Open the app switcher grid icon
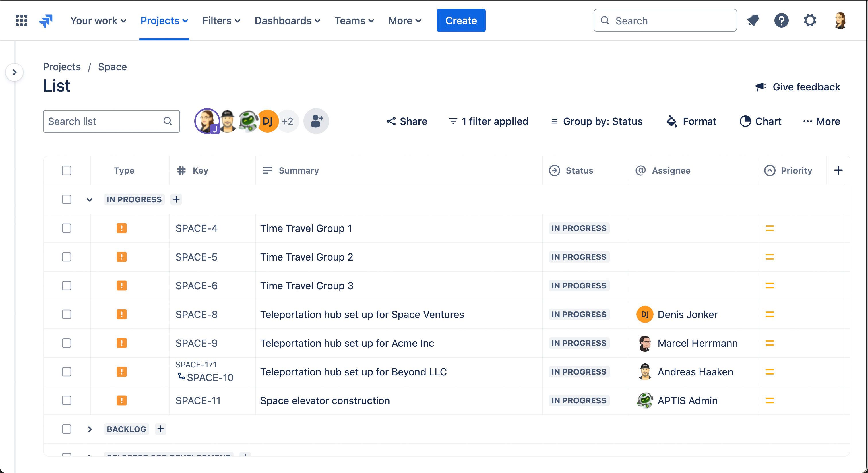 tap(21, 21)
